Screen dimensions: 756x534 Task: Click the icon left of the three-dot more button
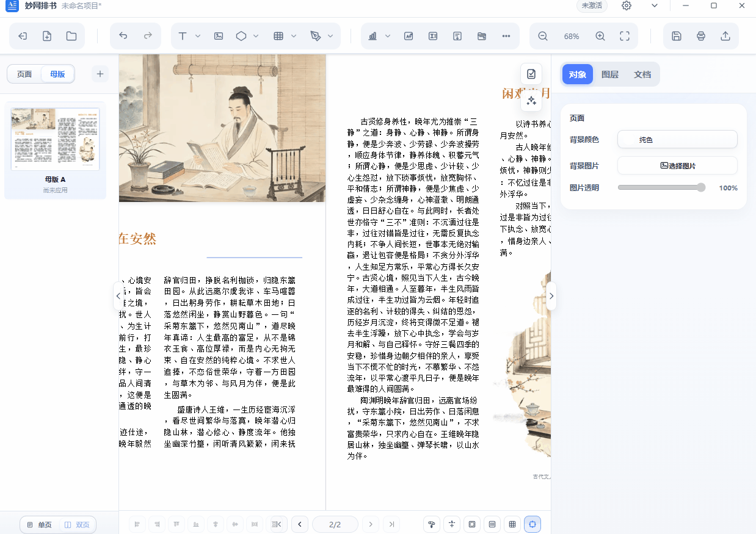tap(482, 36)
